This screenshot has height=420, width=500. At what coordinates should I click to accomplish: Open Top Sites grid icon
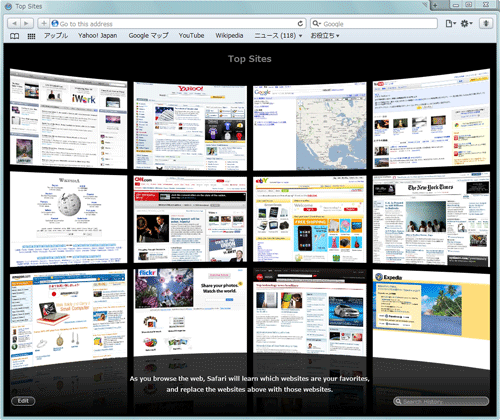point(31,36)
